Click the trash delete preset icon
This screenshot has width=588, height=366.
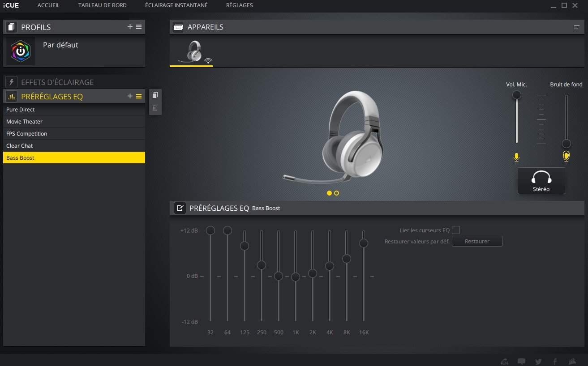pos(155,108)
